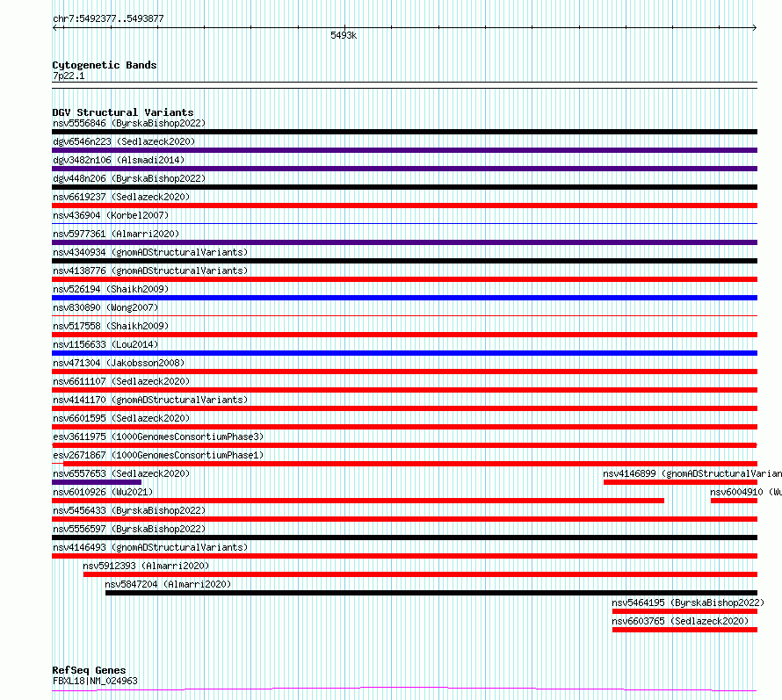The width and height of the screenshot is (782, 700).
Task: Select the red bar under nsv5464195
Action: 684,611
